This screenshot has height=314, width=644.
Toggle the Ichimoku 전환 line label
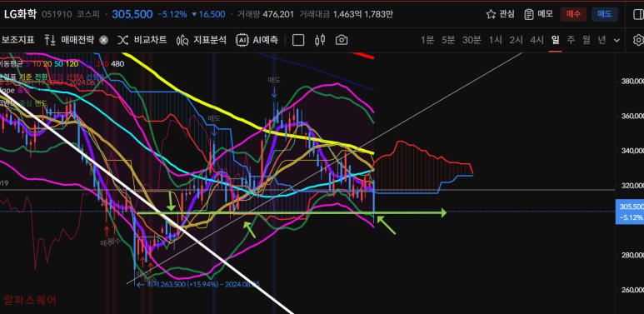click(41, 77)
